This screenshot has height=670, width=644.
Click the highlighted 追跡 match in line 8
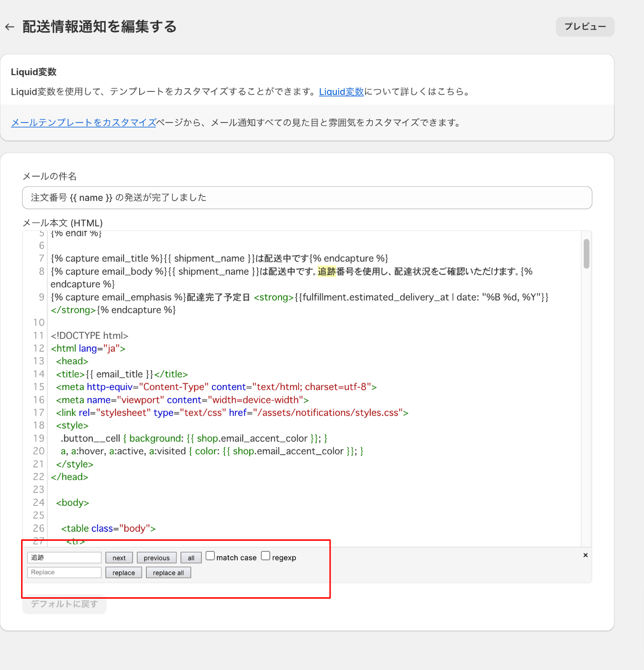coord(327,271)
